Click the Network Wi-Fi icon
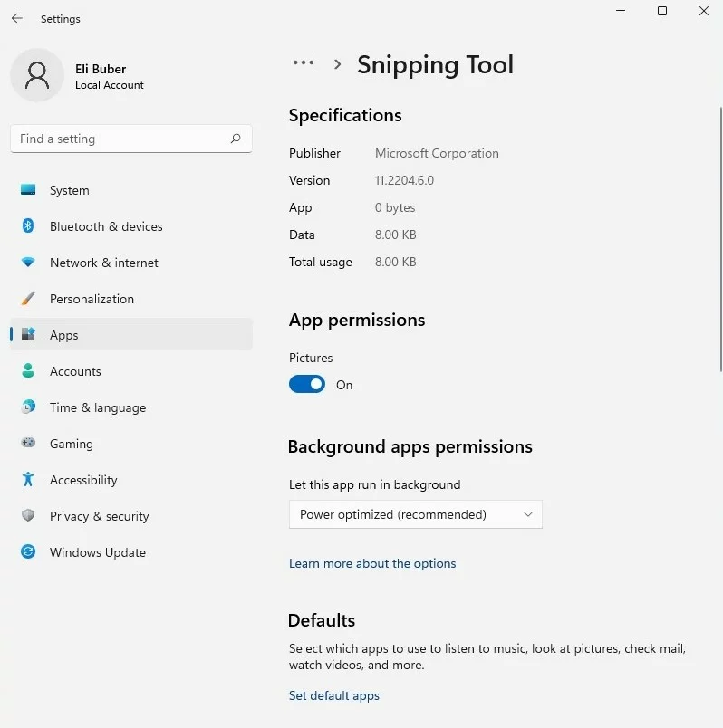723x728 pixels. click(28, 262)
